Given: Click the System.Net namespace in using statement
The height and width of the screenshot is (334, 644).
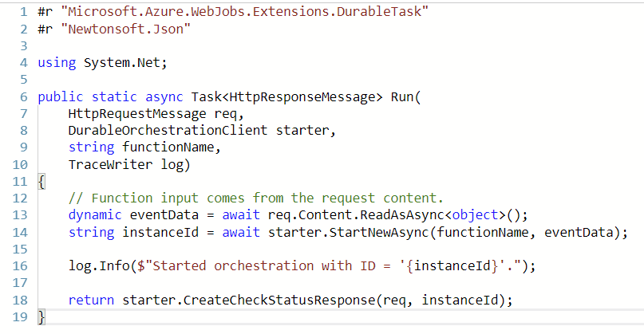Looking at the screenshot, I should pos(126,62).
